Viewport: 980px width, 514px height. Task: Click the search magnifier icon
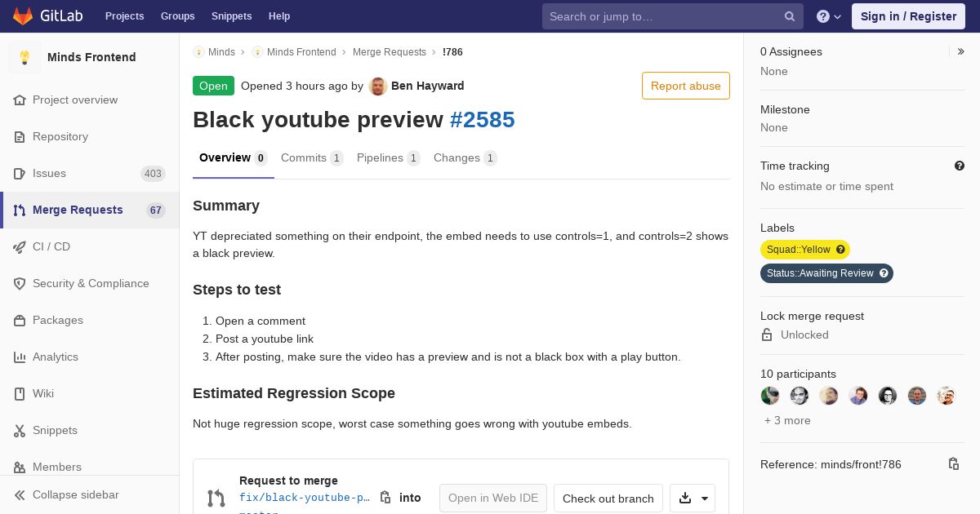[x=790, y=16]
